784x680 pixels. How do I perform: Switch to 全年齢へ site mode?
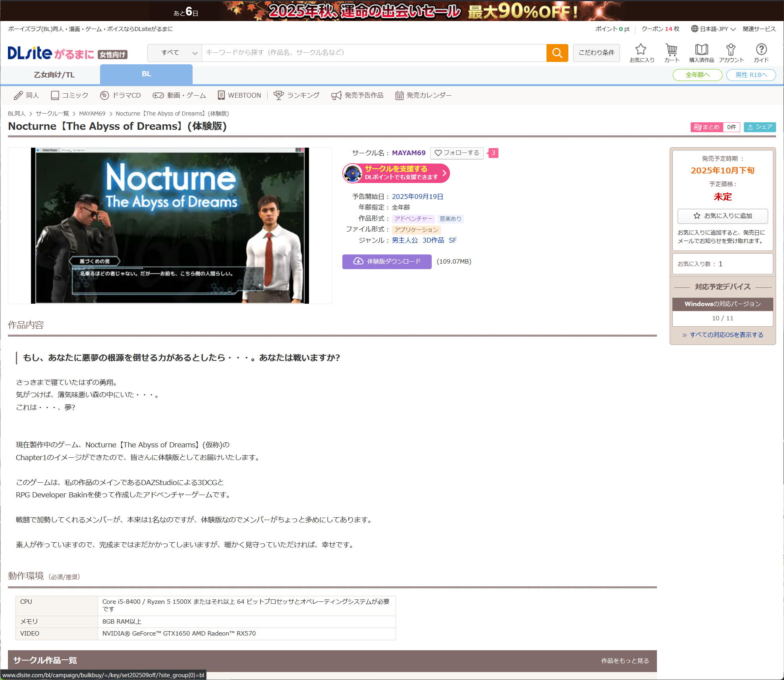coord(697,75)
